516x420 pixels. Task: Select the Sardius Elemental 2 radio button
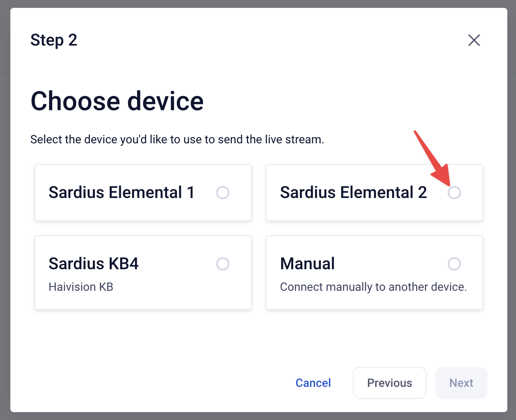(x=454, y=193)
